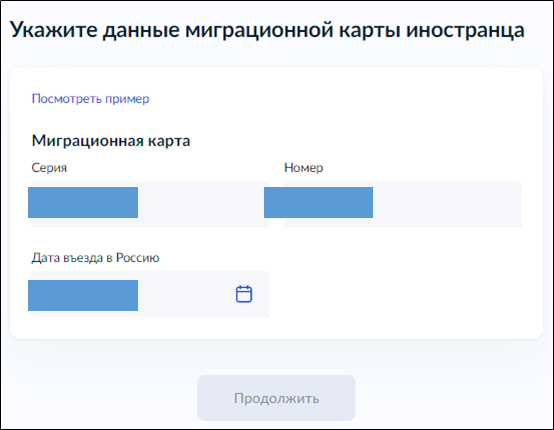Click the blue redacted block in date field
554x430 pixels.
pyautogui.click(x=83, y=295)
